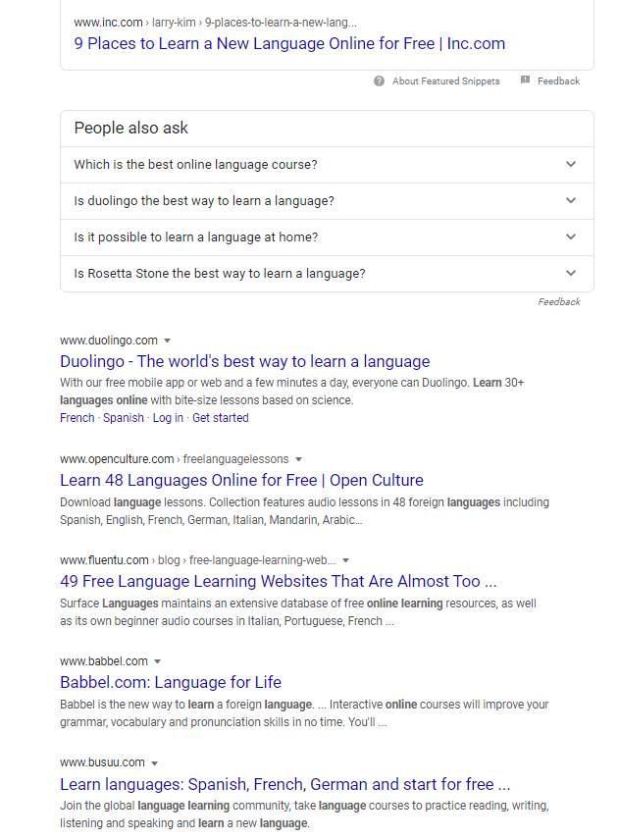Open Learn 48 Languages Open Culture result

click(x=241, y=480)
